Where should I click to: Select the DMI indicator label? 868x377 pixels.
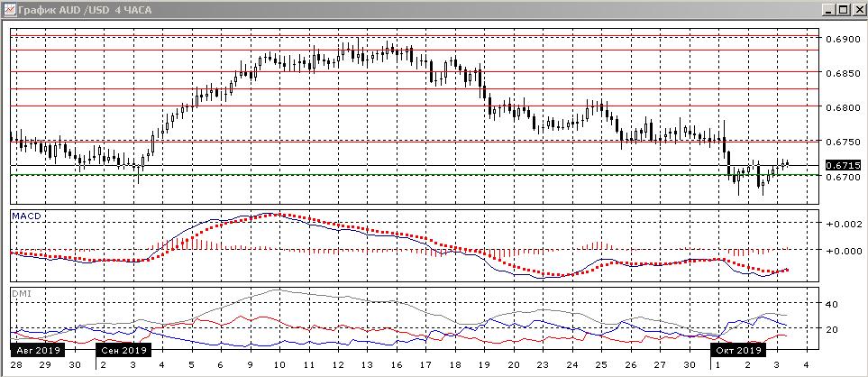[19, 293]
